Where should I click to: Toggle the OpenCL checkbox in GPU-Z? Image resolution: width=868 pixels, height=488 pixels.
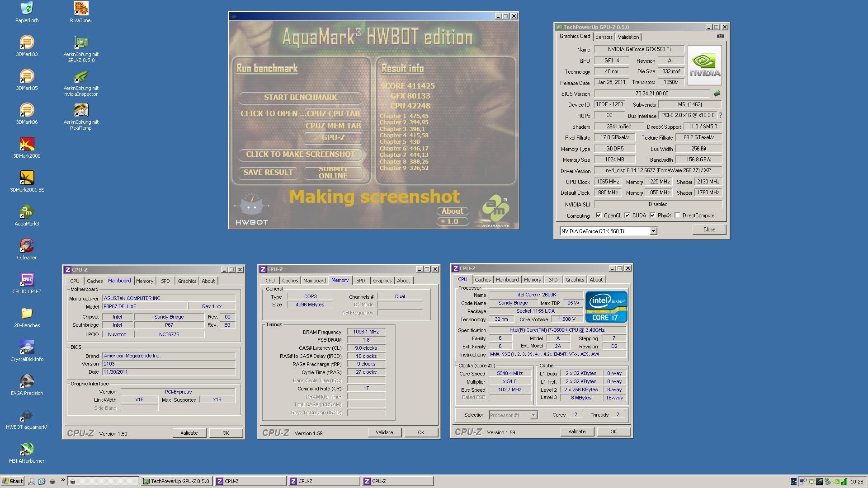pos(599,216)
